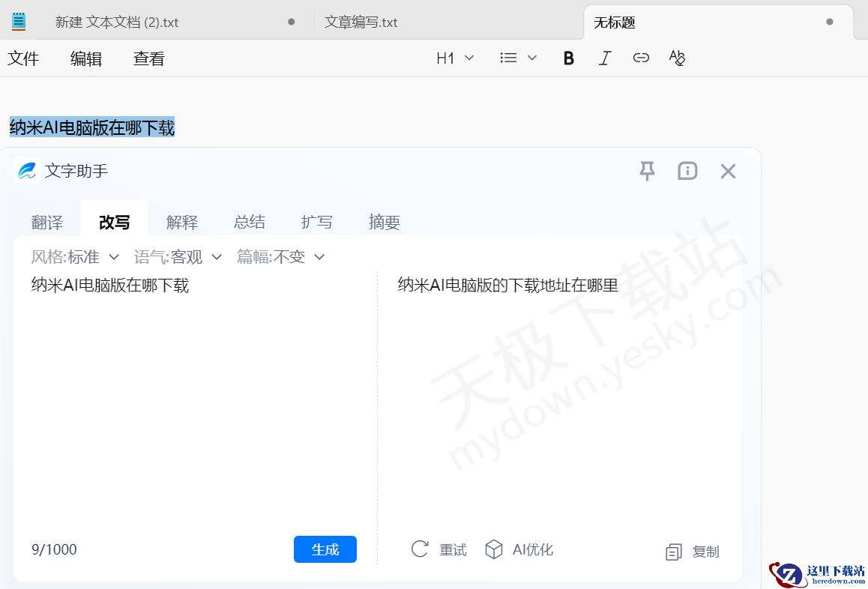Switch to the 翻译 tab
Image resolution: width=868 pixels, height=589 pixels.
47,222
